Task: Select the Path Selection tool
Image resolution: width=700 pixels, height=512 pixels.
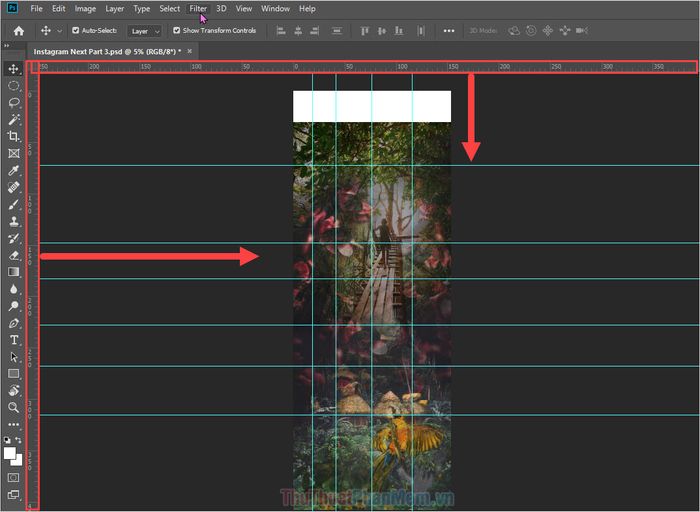Action: point(13,357)
